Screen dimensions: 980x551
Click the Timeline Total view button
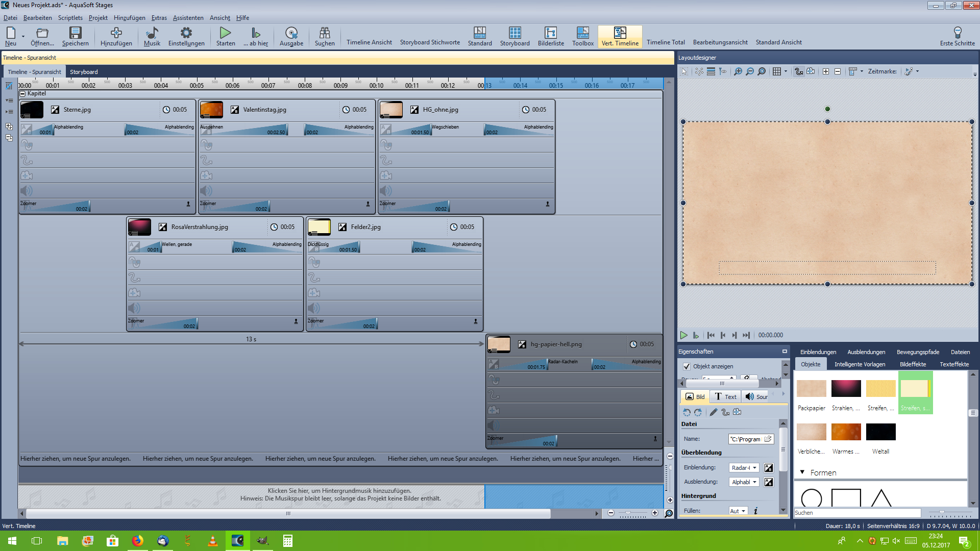666,42
